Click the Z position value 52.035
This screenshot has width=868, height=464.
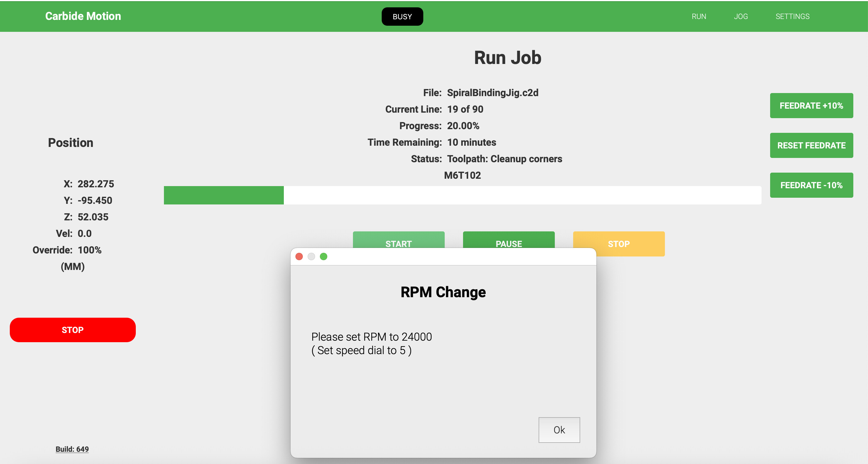tap(93, 217)
